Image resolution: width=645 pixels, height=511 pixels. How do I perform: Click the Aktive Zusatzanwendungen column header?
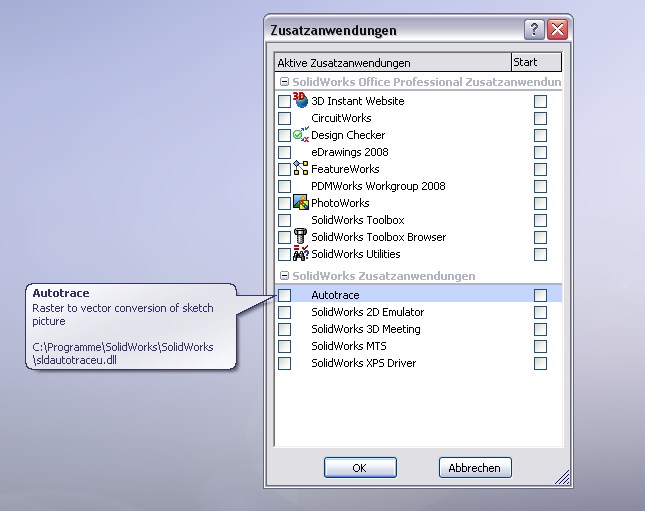click(393, 63)
